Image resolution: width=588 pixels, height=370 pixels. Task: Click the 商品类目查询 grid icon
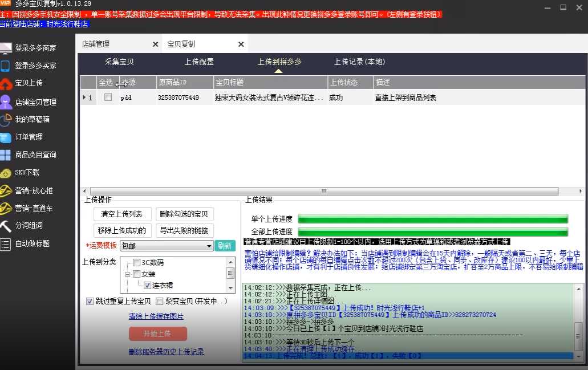5,155
